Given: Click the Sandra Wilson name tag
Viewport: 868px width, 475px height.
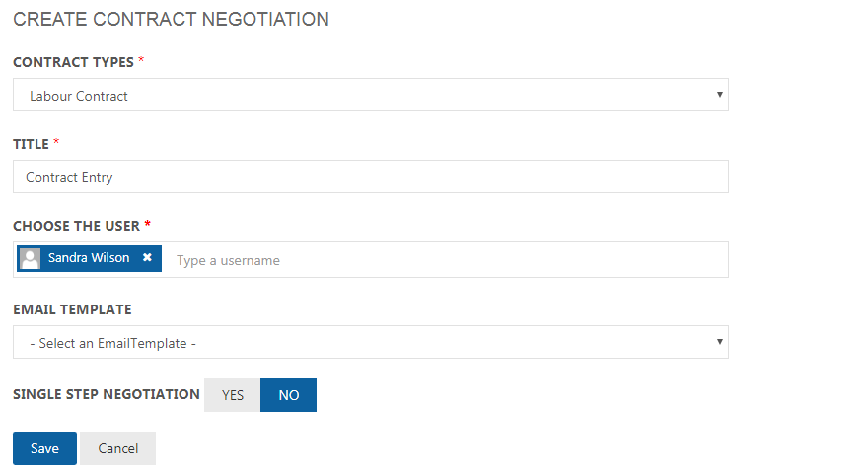Looking at the screenshot, I should 89,258.
